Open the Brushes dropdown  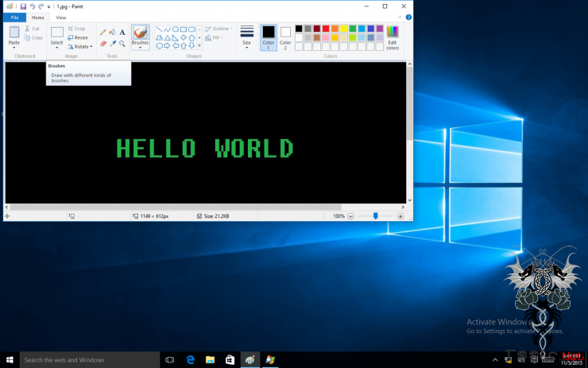click(140, 47)
